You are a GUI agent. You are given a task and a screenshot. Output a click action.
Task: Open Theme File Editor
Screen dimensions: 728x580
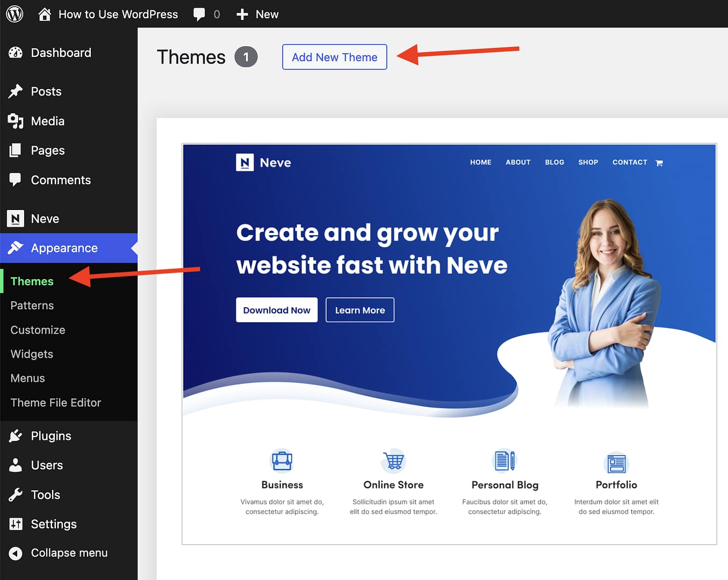(x=56, y=402)
